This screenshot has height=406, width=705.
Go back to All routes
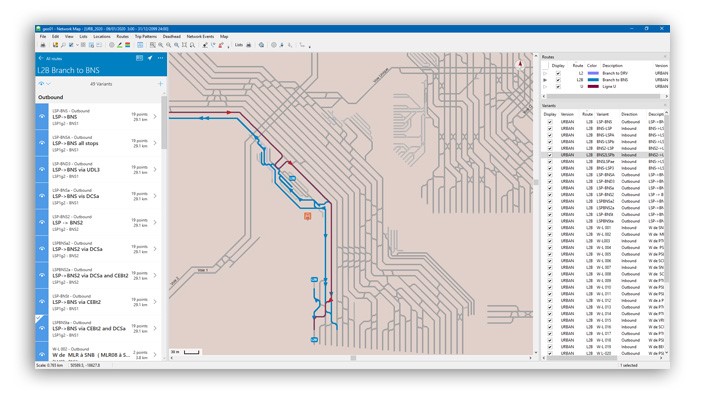point(54,58)
